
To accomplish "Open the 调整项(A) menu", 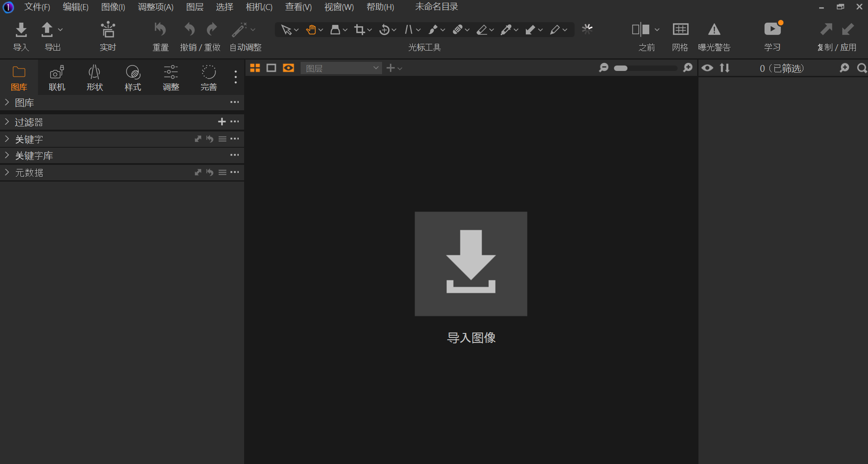I will click(156, 7).
